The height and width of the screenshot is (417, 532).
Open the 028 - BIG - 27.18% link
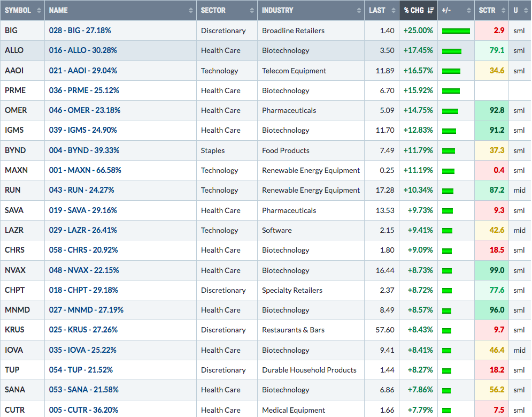pos(80,30)
